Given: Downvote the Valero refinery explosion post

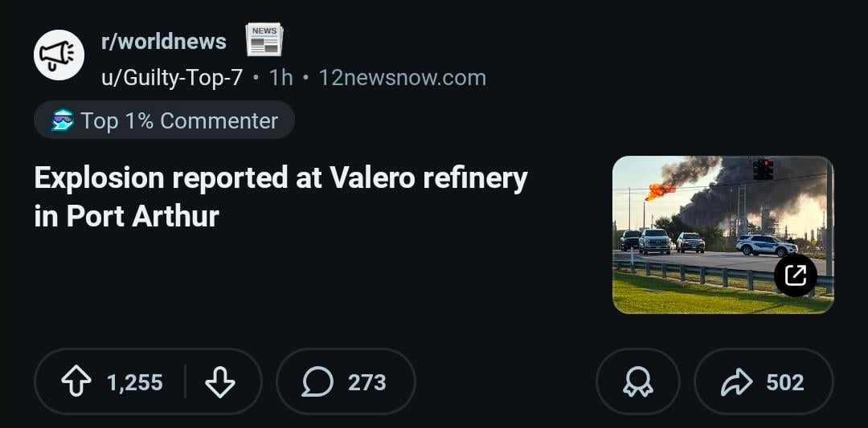Looking at the screenshot, I should coord(219,382).
